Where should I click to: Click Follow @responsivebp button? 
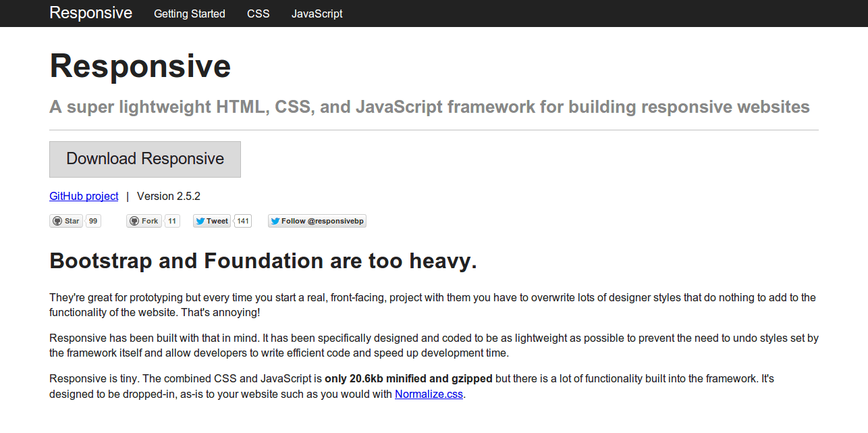pos(317,221)
